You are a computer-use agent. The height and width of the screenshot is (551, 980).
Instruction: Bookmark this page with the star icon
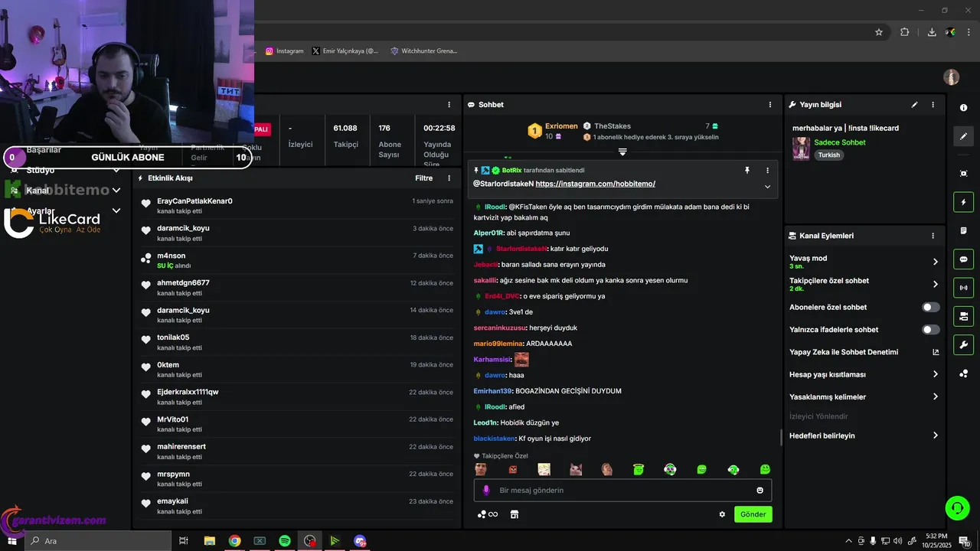tap(879, 32)
